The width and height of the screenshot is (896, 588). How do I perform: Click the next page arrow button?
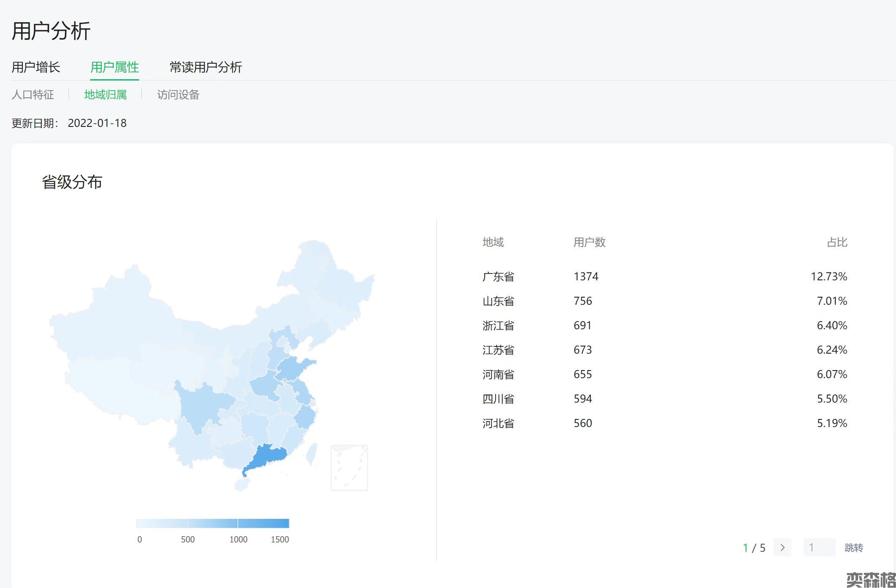782,548
